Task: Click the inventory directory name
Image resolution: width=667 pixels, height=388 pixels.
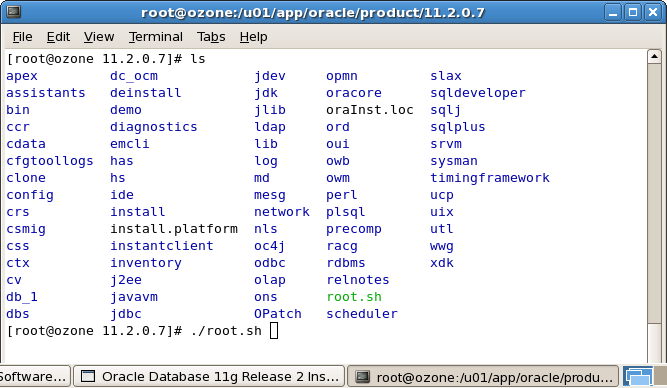Action: [x=146, y=263]
